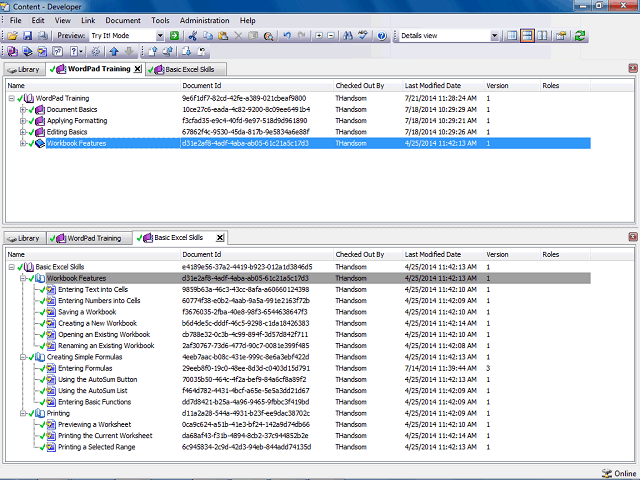The height and width of the screenshot is (480, 640).
Task: Close the Basic Excel Skills tab in the lower pane
Action: click(220, 238)
